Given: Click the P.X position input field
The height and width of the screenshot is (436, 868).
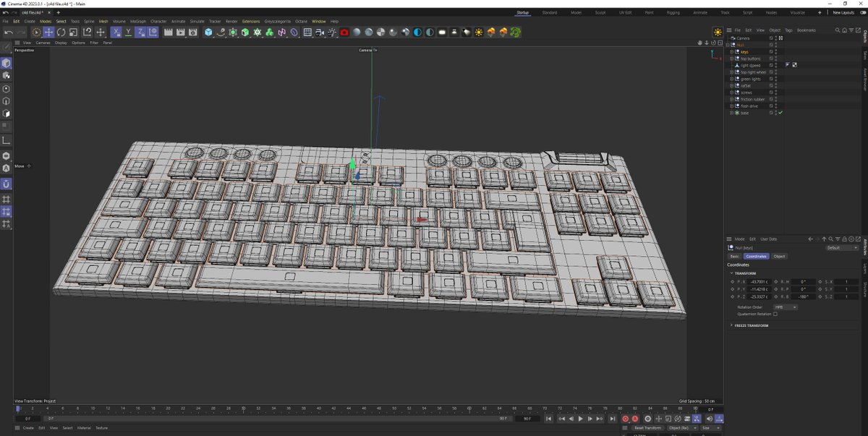Looking at the screenshot, I should pos(758,281).
